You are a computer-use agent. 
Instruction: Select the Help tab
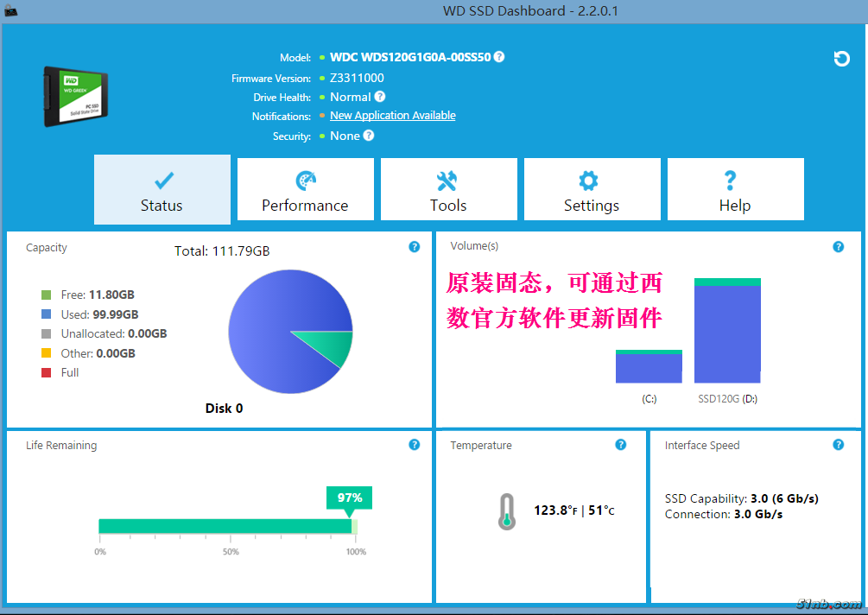click(x=735, y=190)
